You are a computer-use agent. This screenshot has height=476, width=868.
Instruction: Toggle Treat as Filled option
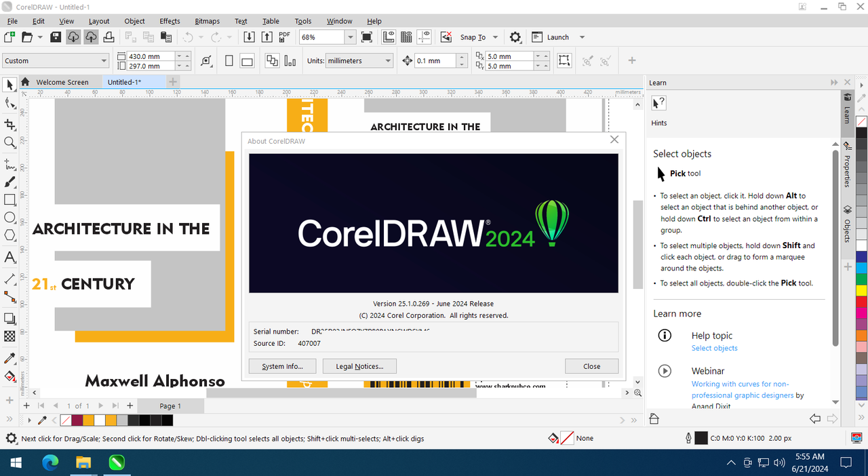[564, 60]
